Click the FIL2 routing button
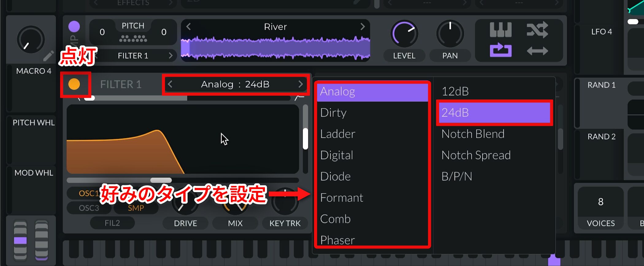The image size is (644, 266). 112,223
